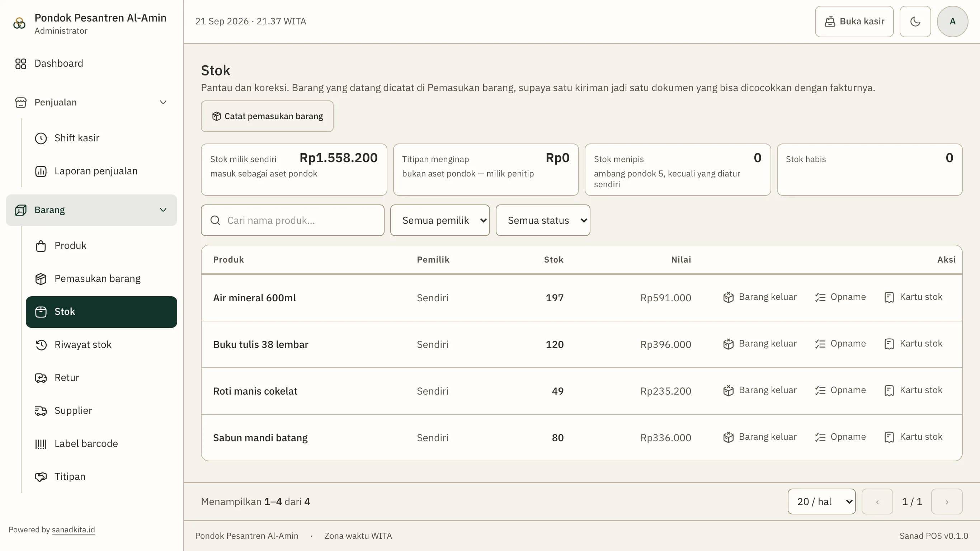
Task: Click Kartu stok icon for Roti manis cokelat
Action: click(x=889, y=390)
